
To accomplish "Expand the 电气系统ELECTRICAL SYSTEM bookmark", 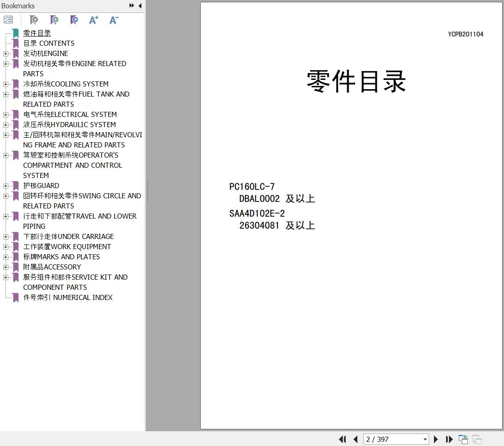I will pyautogui.click(x=6, y=115).
